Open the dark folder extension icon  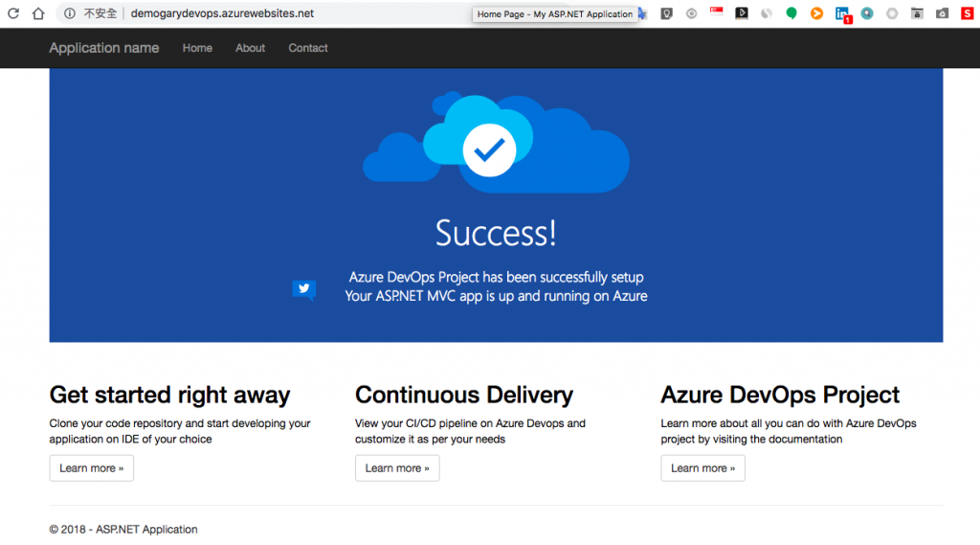click(x=917, y=13)
